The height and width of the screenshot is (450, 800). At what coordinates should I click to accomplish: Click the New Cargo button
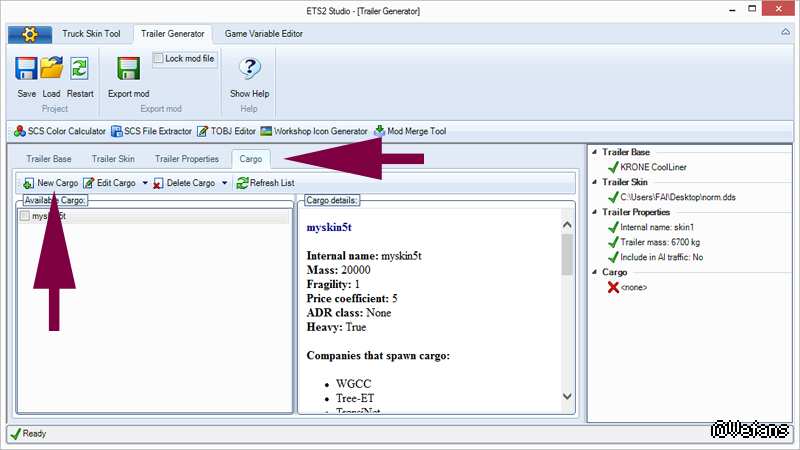[50, 183]
